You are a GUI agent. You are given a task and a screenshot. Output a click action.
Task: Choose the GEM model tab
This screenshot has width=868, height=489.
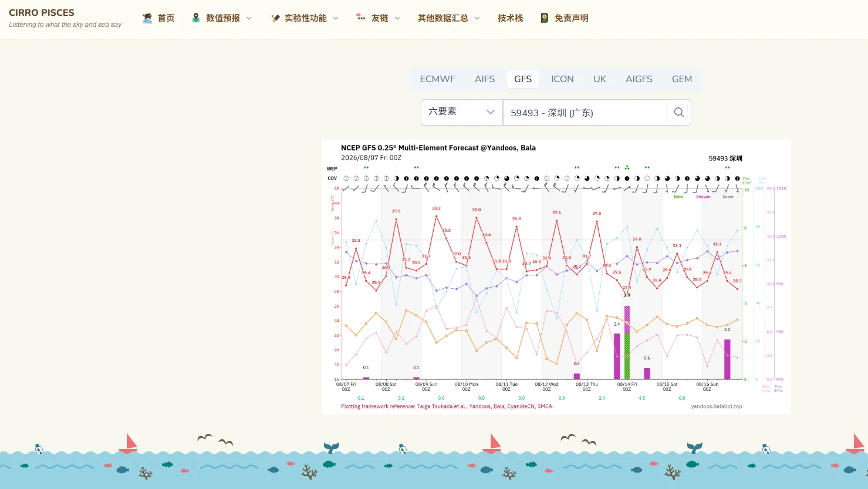tap(682, 79)
